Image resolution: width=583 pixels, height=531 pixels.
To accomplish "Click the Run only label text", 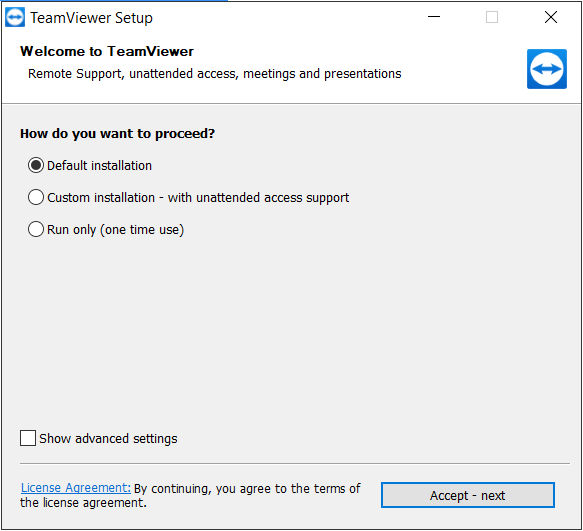I will tap(115, 229).
